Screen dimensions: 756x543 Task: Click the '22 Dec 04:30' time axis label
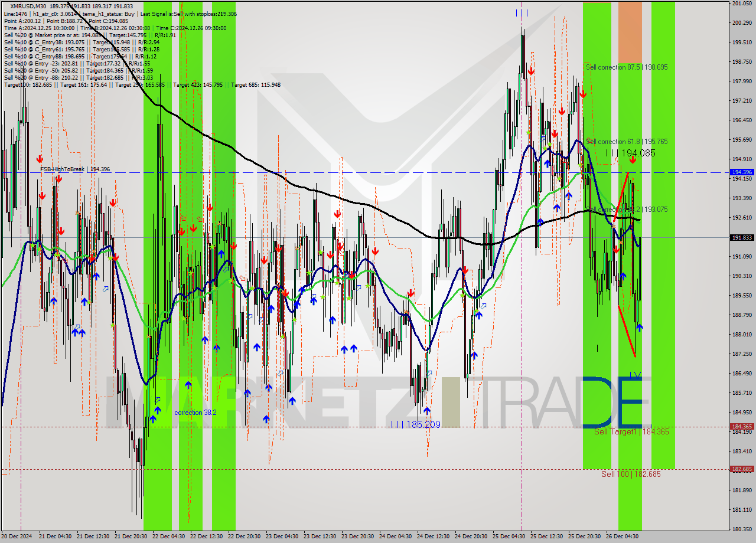(x=168, y=537)
